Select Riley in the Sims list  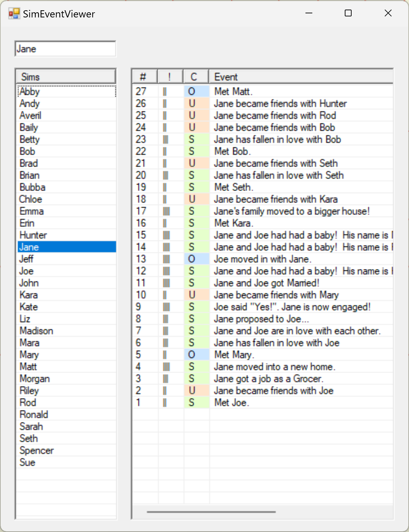[x=67, y=390]
